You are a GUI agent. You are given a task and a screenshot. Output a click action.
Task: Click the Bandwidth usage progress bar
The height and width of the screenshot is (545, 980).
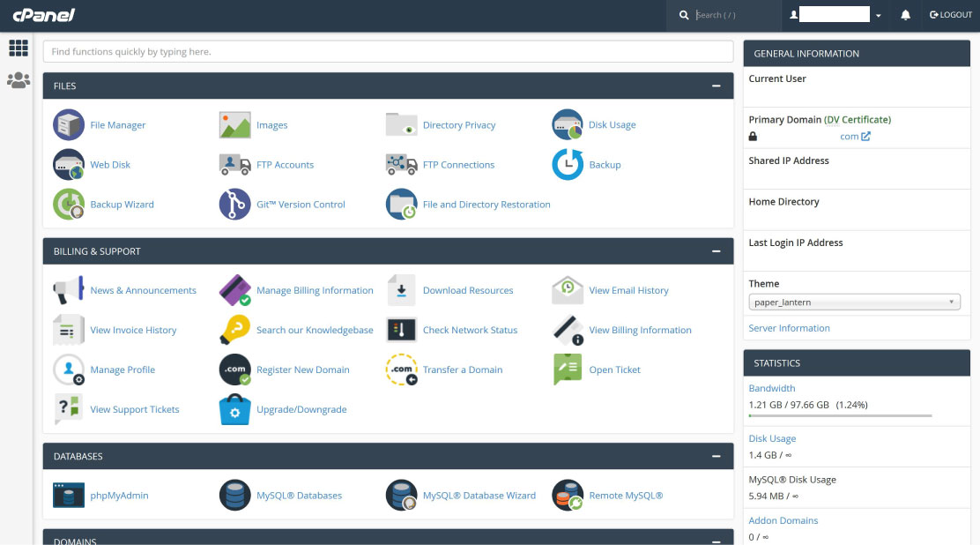coord(840,415)
